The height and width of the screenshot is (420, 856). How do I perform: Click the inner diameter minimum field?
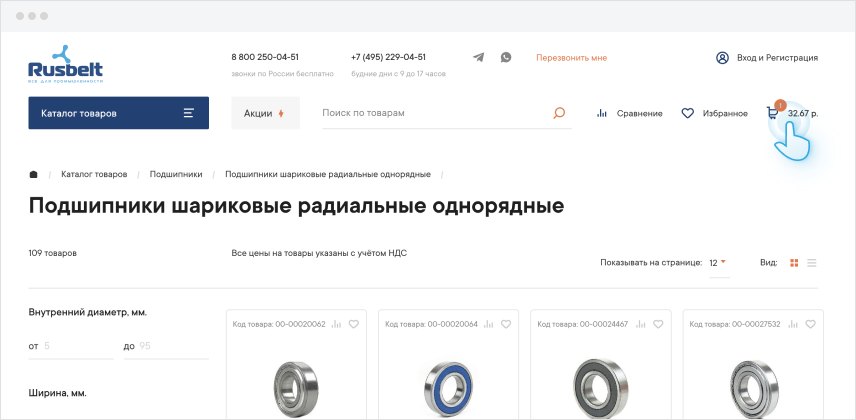pyautogui.click(x=75, y=346)
